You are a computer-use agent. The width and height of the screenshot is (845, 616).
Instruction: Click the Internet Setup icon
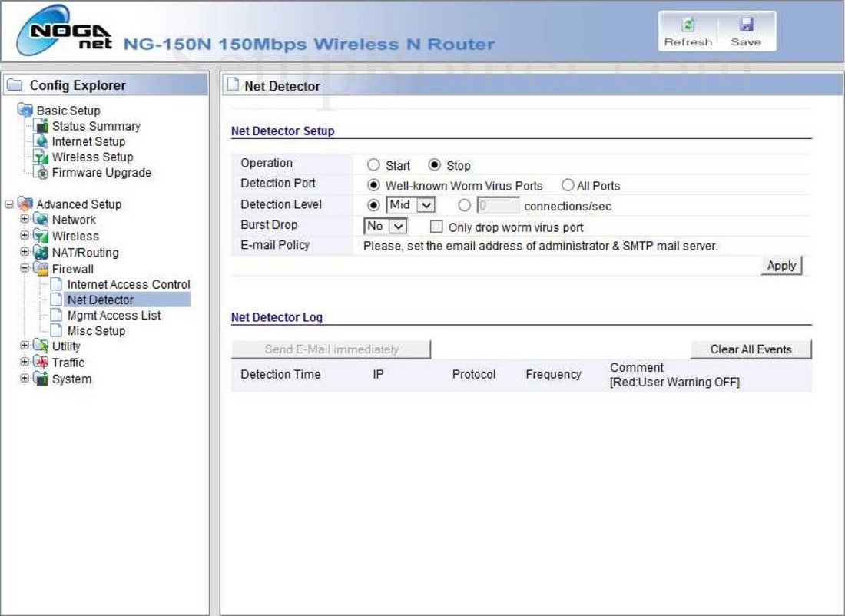[x=43, y=141]
